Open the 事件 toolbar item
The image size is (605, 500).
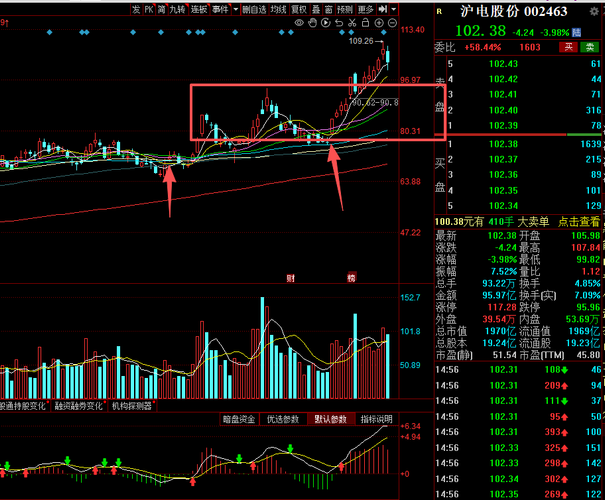click(220, 9)
